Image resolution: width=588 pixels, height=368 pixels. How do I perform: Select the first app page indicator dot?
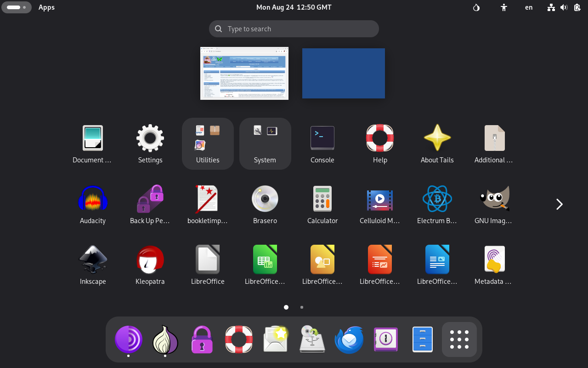pos(286,307)
